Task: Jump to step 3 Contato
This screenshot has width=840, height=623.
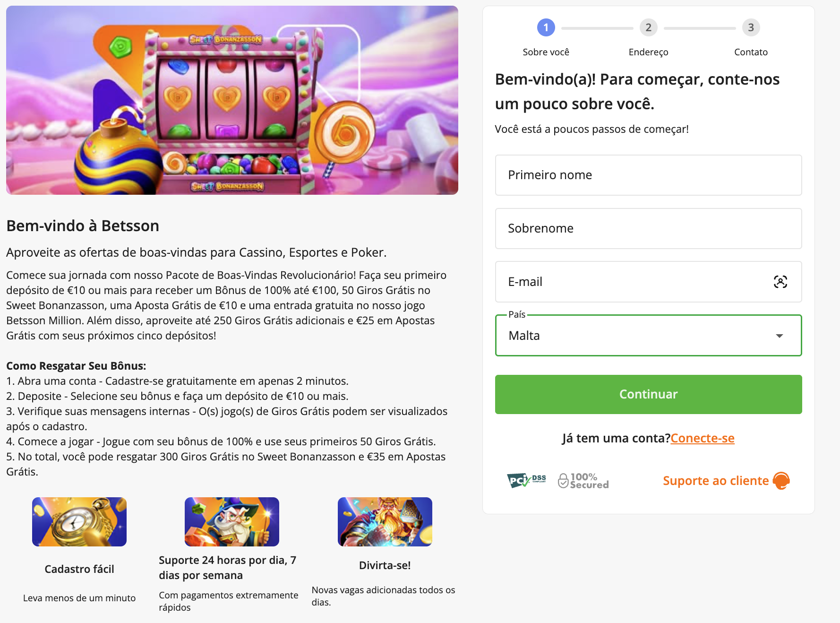Action: click(751, 28)
